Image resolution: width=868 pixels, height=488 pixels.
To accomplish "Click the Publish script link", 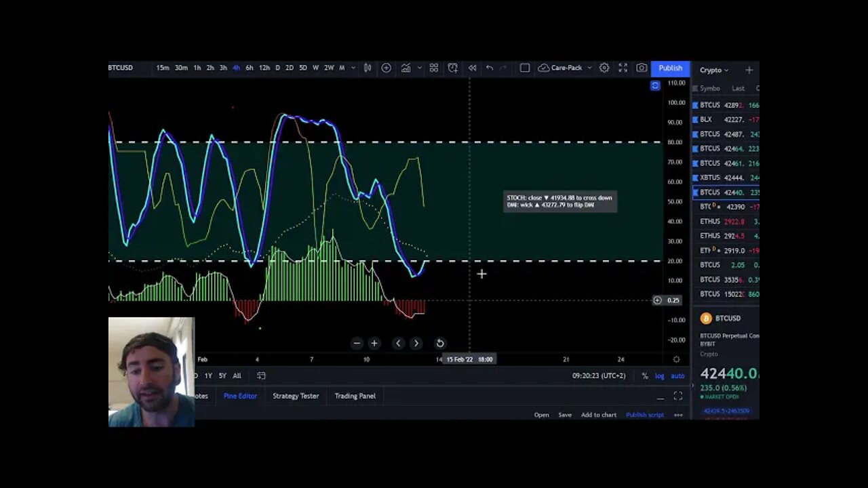I will (x=645, y=415).
